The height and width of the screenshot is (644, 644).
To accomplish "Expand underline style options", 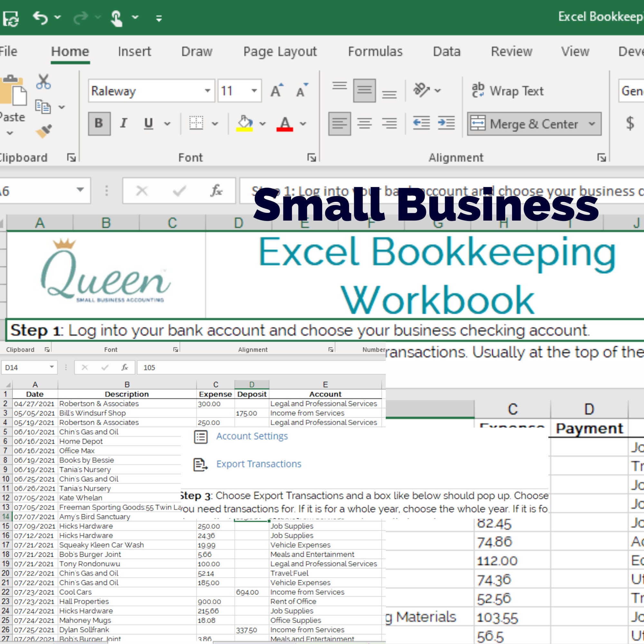I will click(x=167, y=124).
